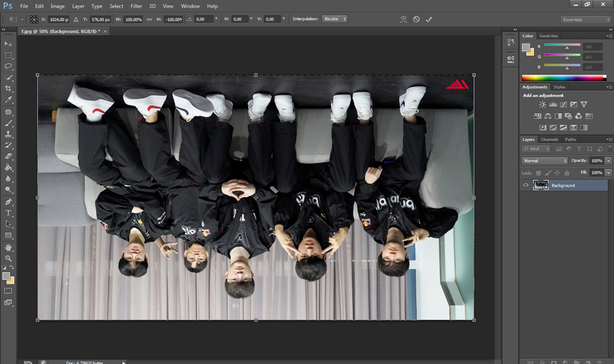Select the Type tool in toolbox

pos(8,213)
